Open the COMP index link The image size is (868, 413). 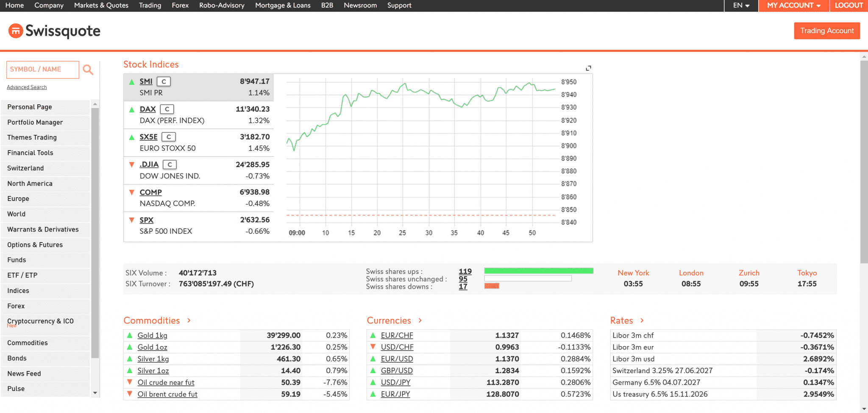point(150,192)
